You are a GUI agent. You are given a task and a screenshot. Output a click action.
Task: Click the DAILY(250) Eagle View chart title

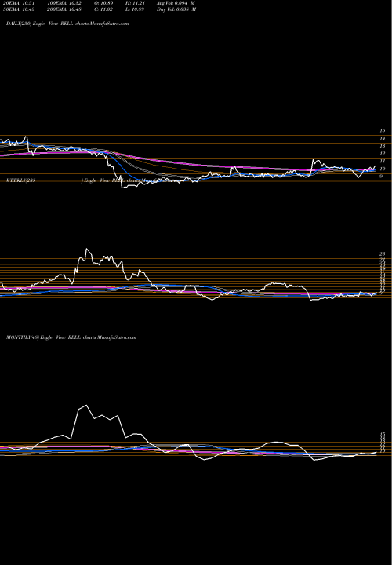click(x=67, y=24)
